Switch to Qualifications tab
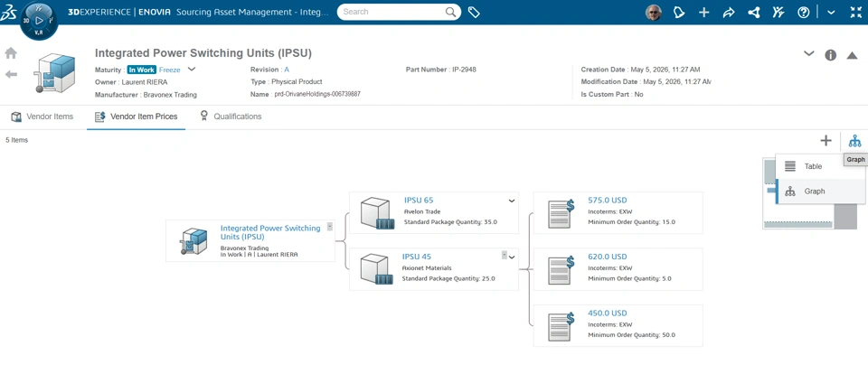The image size is (868, 365). click(231, 117)
